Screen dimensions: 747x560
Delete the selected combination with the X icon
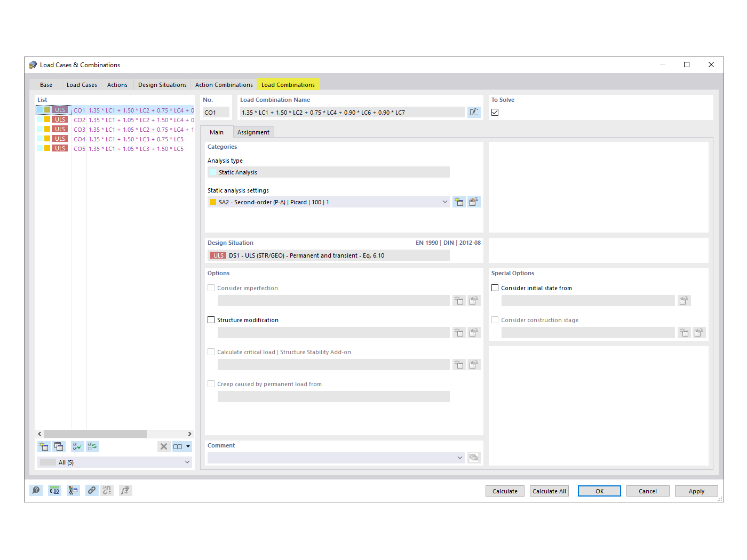[164, 446]
